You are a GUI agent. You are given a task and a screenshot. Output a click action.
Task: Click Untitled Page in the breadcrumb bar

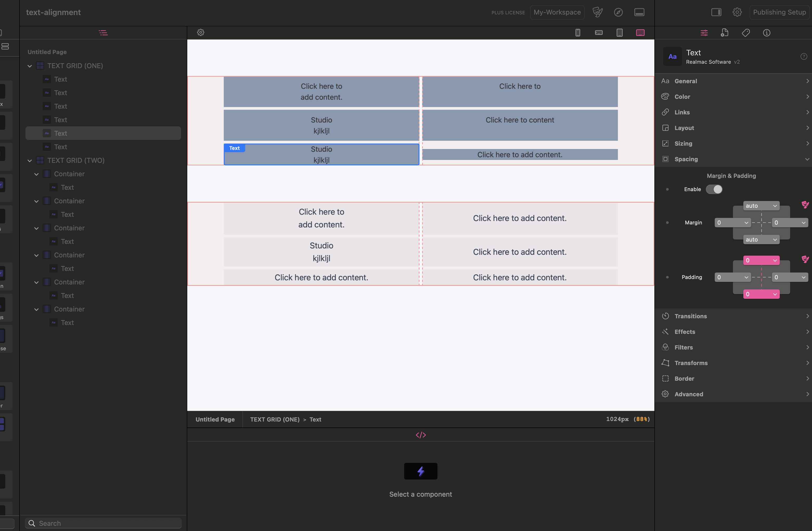(x=215, y=419)
